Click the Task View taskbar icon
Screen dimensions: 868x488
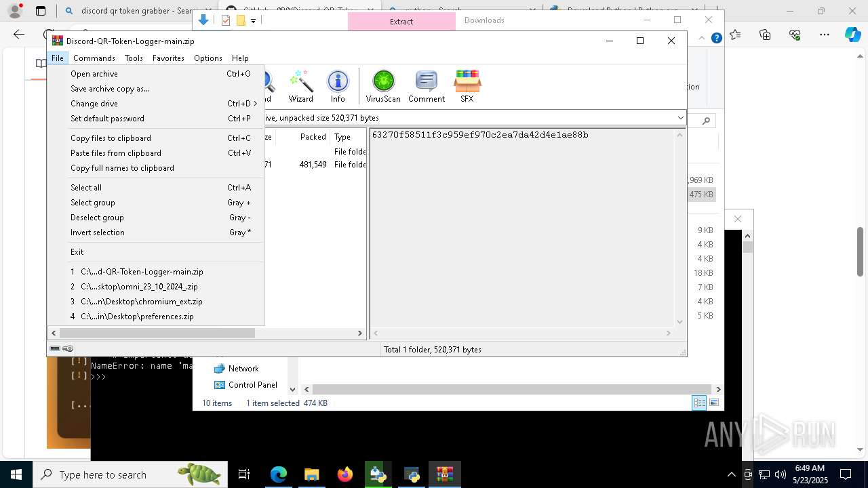244,474
